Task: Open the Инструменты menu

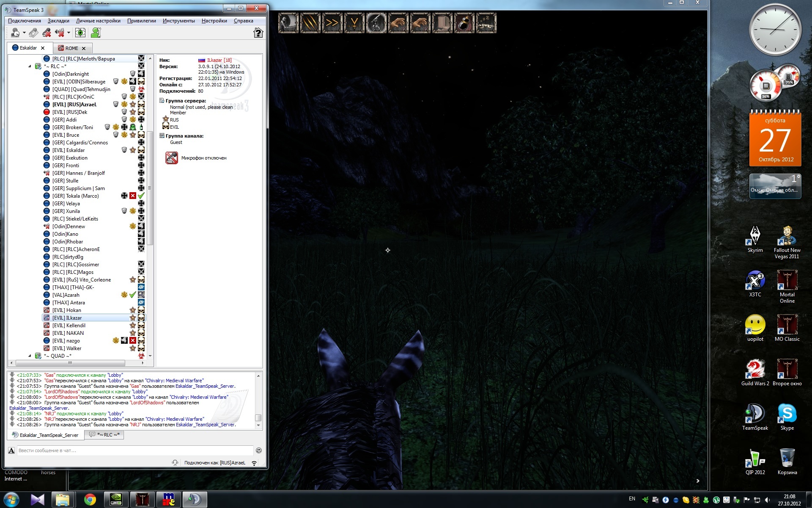Action: [x=178, y=21]
